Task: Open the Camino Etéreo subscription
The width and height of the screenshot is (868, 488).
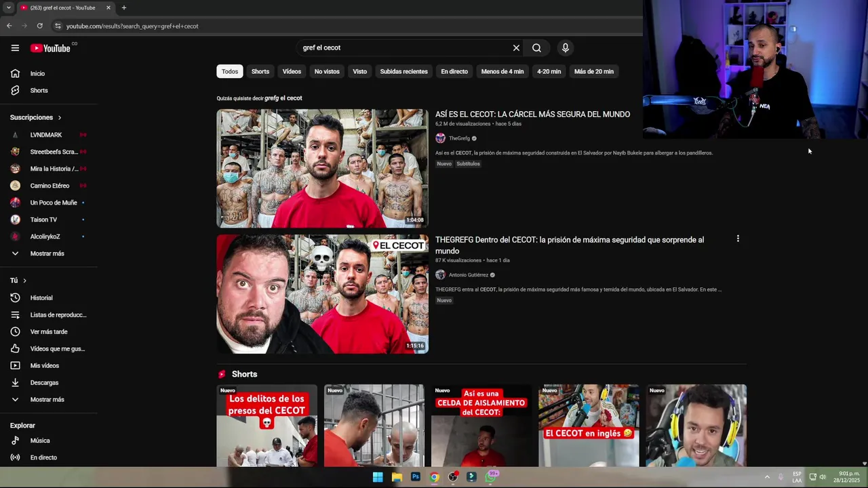Action: [49, 186]
